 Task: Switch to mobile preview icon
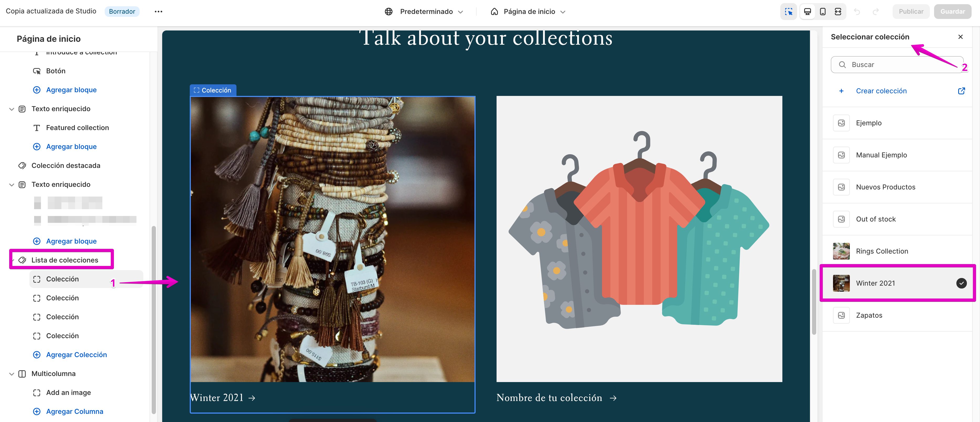coord(823,11)
